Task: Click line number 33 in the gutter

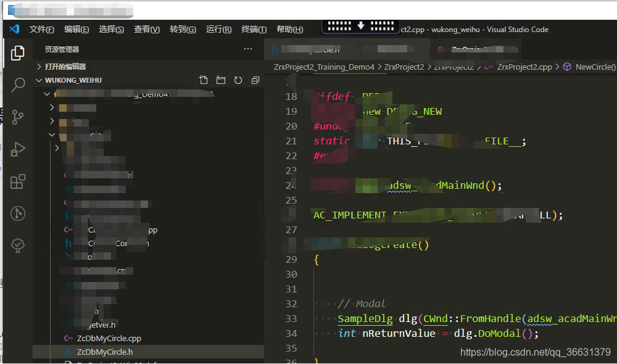Action: tap(291, 319)
